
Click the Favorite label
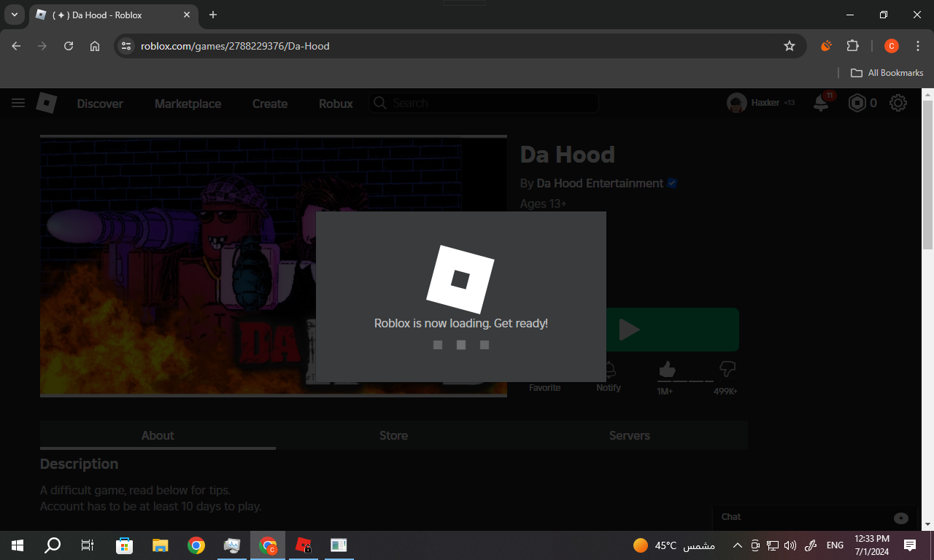[x=545, y=388]
